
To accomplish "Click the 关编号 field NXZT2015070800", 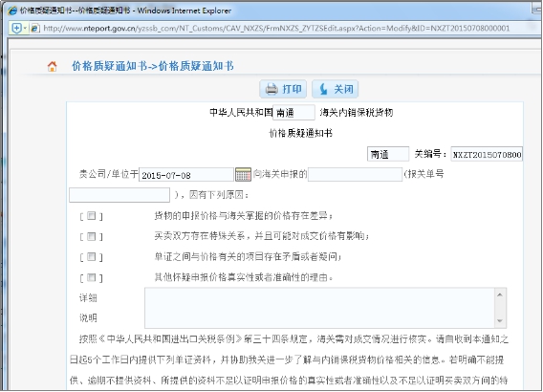I will pos(487,154).
